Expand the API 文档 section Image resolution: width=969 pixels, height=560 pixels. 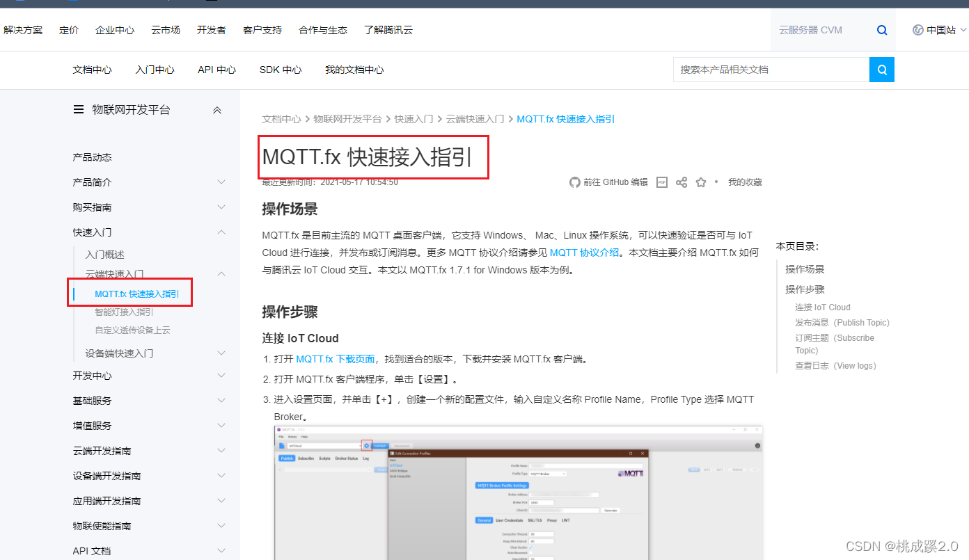click(221, 550)
